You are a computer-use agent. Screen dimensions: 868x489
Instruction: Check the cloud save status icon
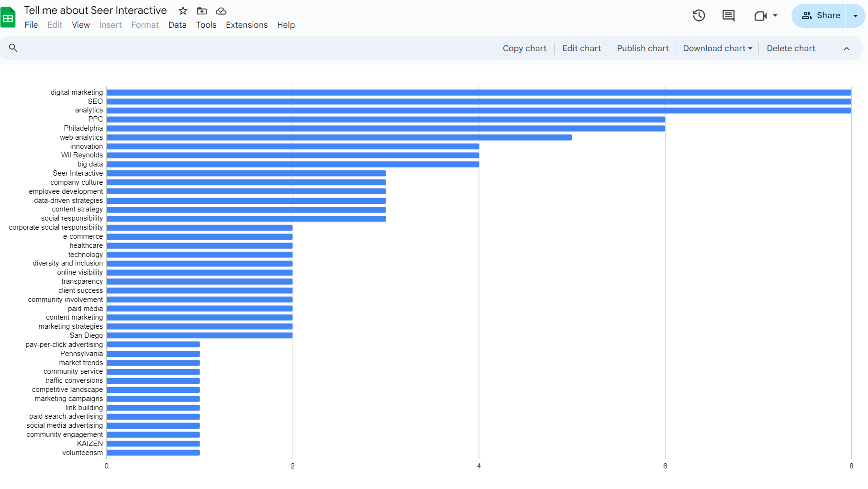click(x=221, y=11)
